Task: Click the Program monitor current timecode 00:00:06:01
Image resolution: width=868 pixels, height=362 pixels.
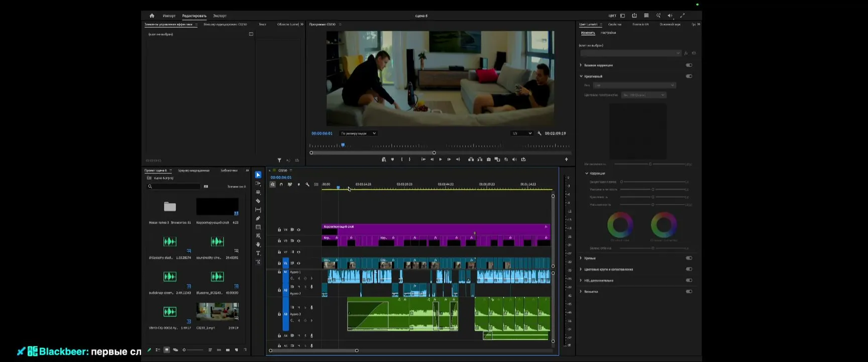Action: coord(322,133)
